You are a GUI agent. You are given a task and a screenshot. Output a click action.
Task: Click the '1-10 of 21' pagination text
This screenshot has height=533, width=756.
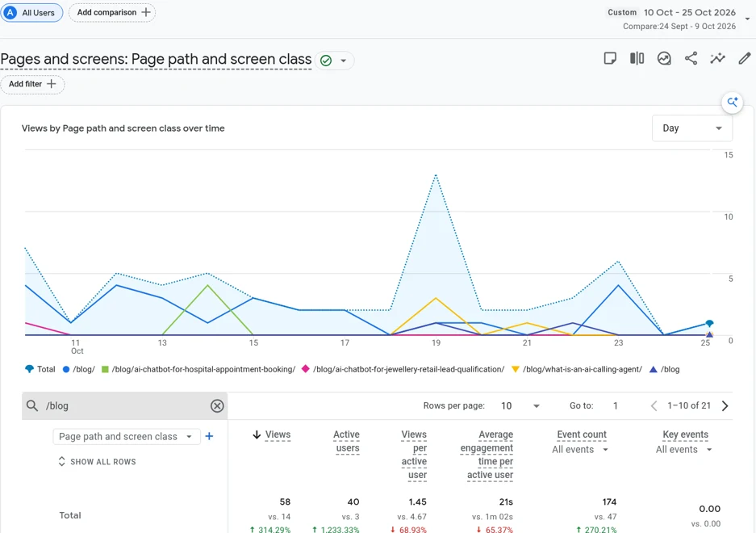[689, 406]
